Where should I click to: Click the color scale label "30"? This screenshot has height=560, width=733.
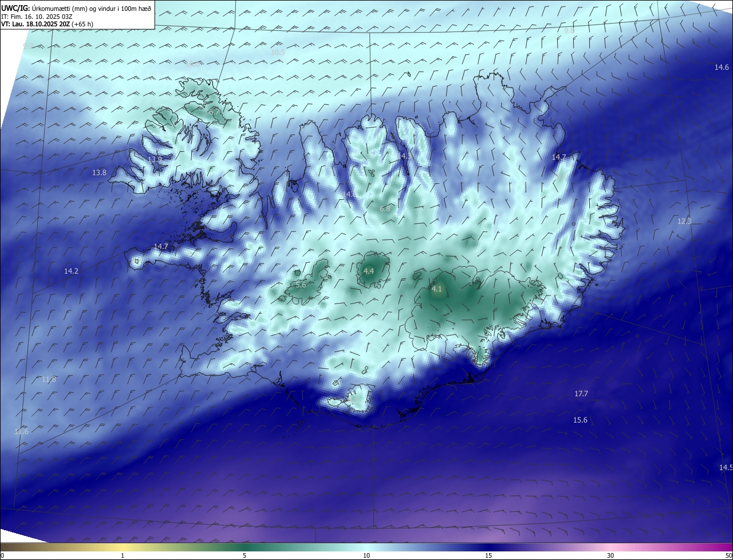pos(610,555)
